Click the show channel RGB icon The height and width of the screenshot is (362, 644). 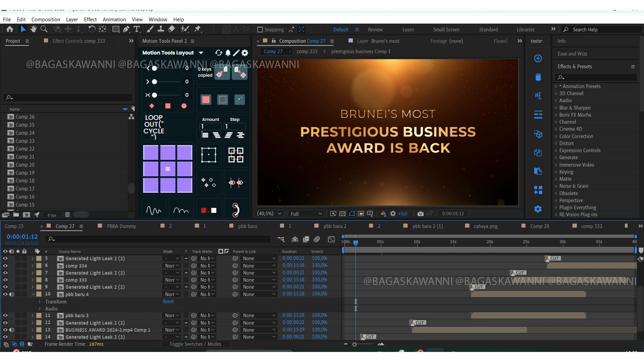tap(383, 214)
